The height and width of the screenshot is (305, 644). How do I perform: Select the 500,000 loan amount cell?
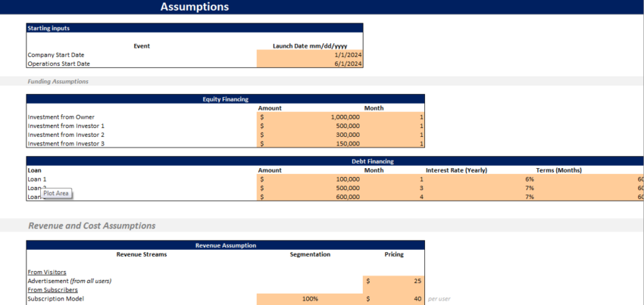tap(310, 188)
